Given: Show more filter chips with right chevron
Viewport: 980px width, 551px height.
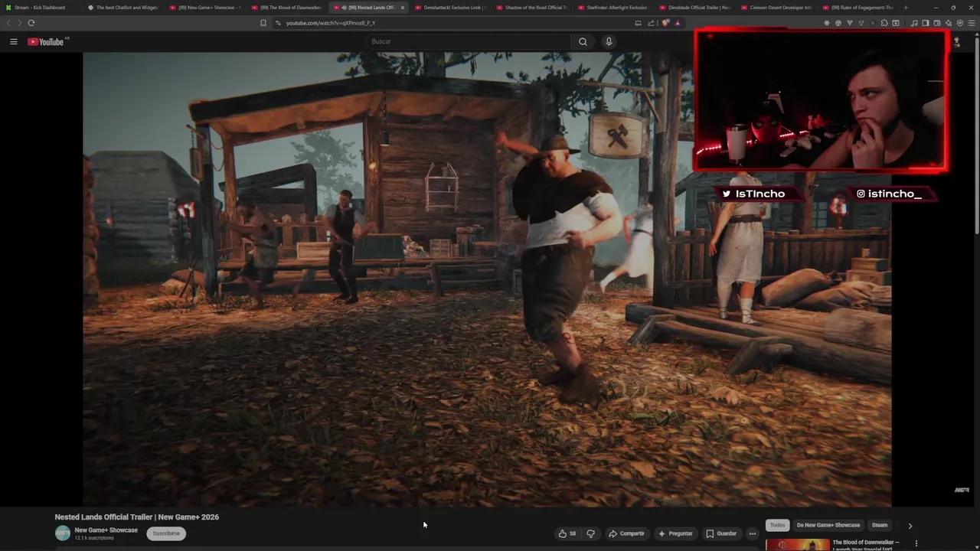Looking at the screenshot, I should (910, 526).
